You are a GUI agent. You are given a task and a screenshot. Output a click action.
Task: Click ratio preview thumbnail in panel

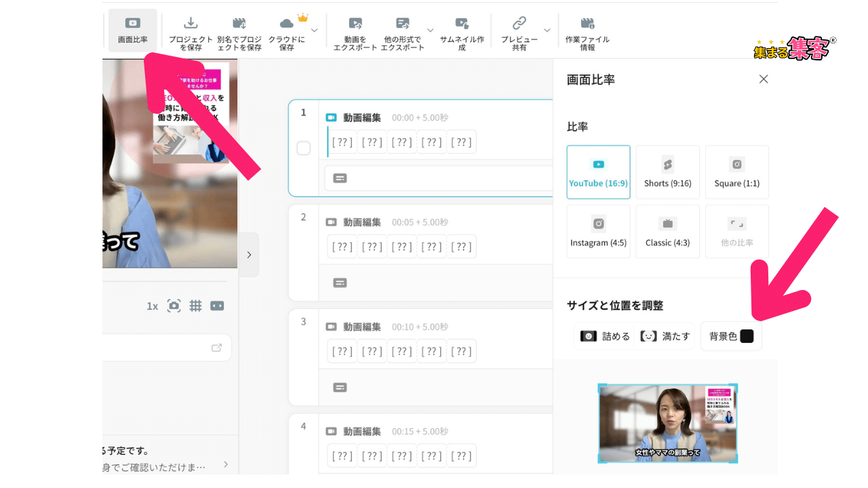pos(667,424)
